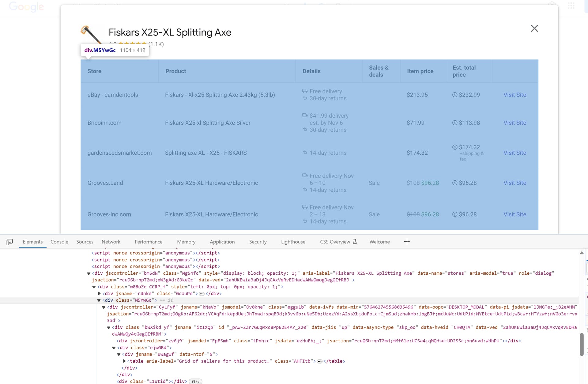Screen dimensions: 588x384
Task: Click the scroll-up arrow in Elements panel
Action: 582,253
